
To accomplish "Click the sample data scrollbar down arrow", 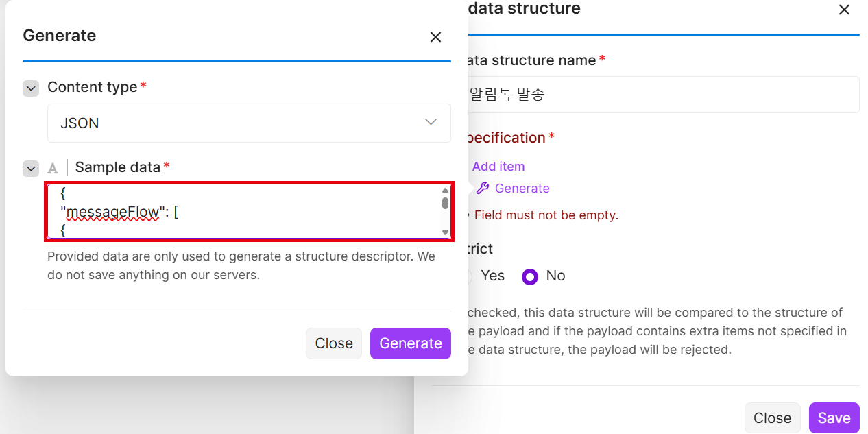I will pos(445,233).
